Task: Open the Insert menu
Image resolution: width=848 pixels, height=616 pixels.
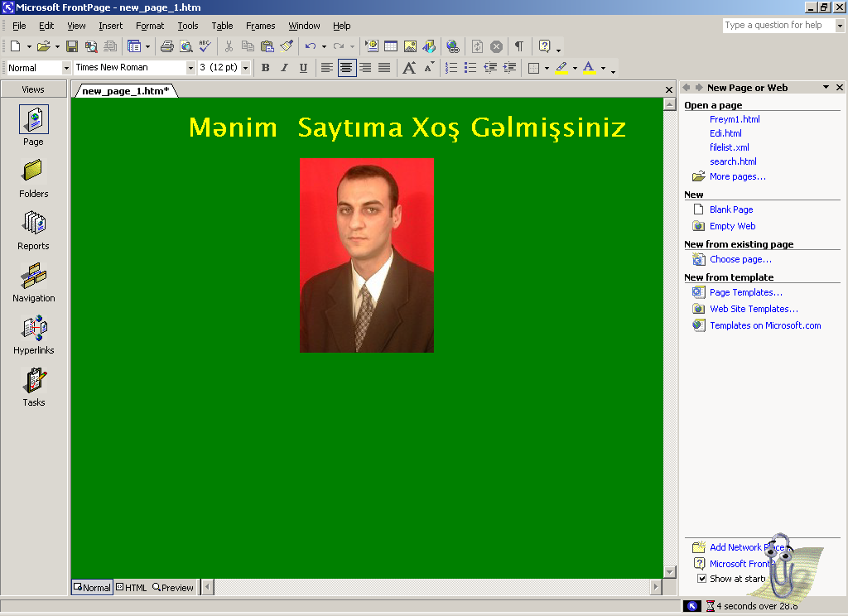Action: point(110,26)
